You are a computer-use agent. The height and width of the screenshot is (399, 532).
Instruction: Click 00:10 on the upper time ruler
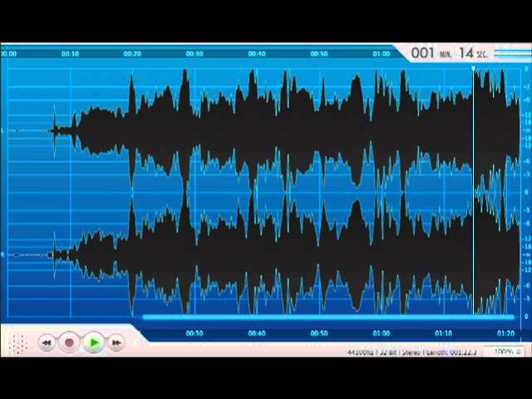pos(70,54)
